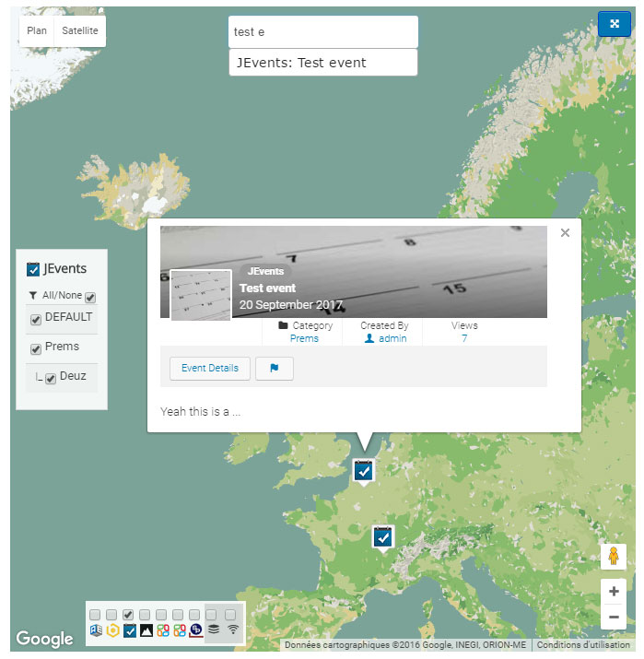
Task: Uncheck checkbox above JEvents calendar icon
Action: tap(128, 615)
